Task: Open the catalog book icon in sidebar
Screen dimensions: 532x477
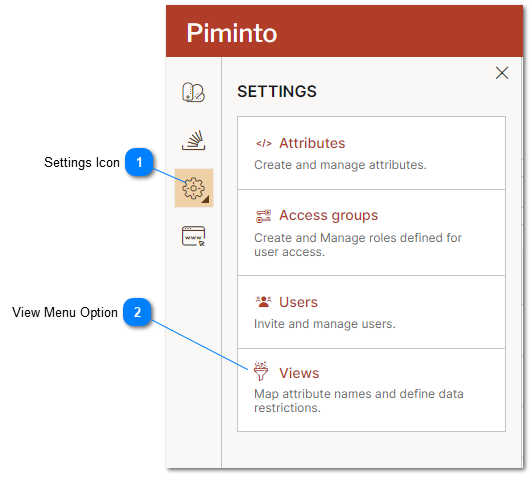Action: pos(193,92)
